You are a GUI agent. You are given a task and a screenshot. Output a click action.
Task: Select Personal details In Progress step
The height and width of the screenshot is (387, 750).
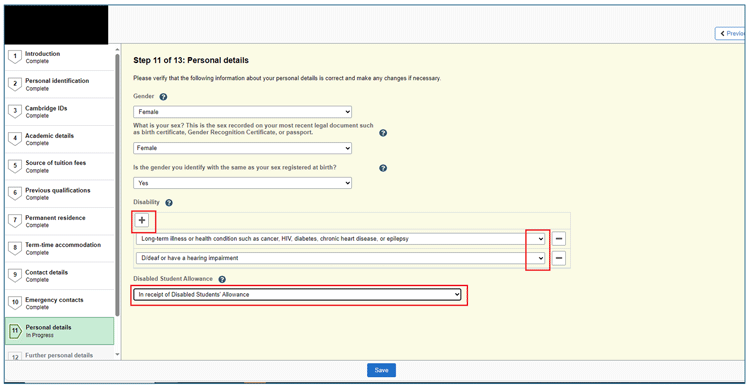[60, 331]
